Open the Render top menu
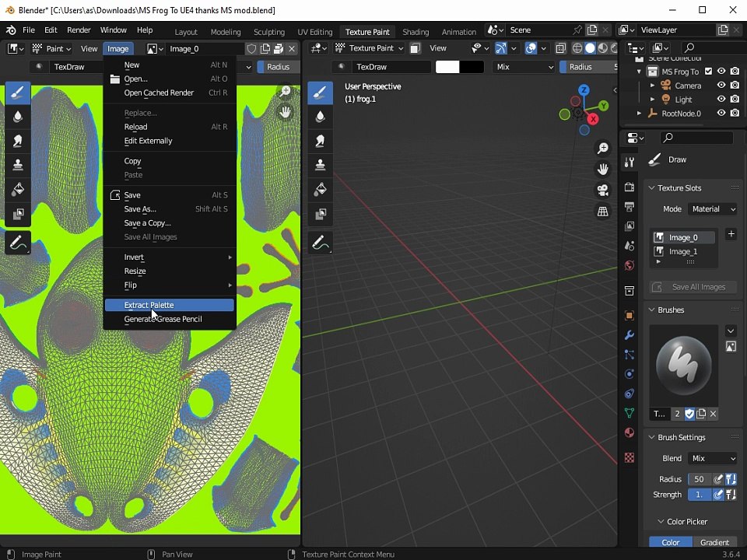The image size is (747, 560). click(x=79, y=30)
